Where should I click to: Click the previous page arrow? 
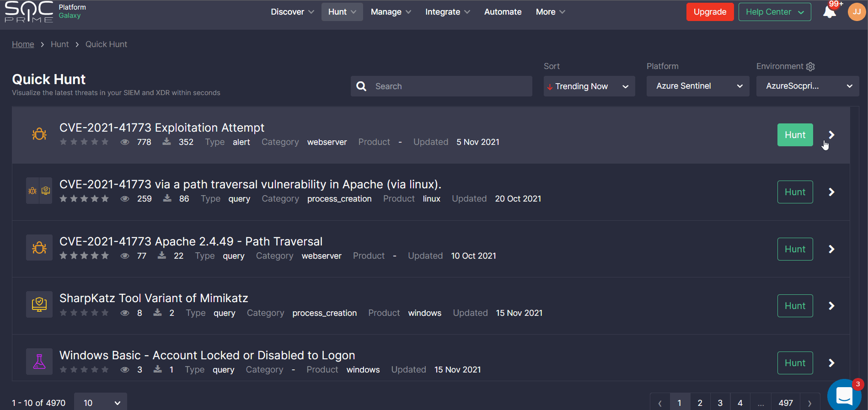660,403
